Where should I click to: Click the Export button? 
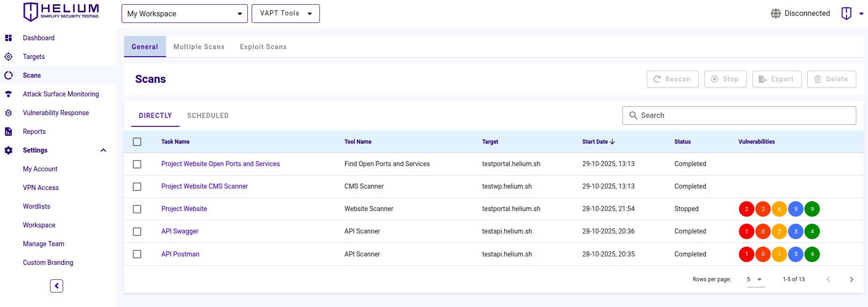click(x=776, y=79)
